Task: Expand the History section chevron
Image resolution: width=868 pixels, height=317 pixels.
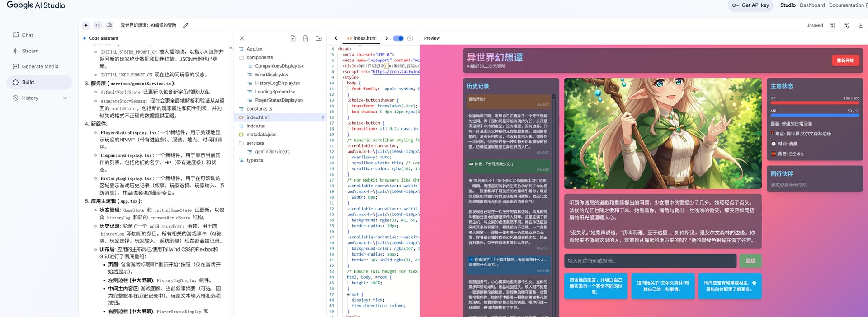Action: 65,98
